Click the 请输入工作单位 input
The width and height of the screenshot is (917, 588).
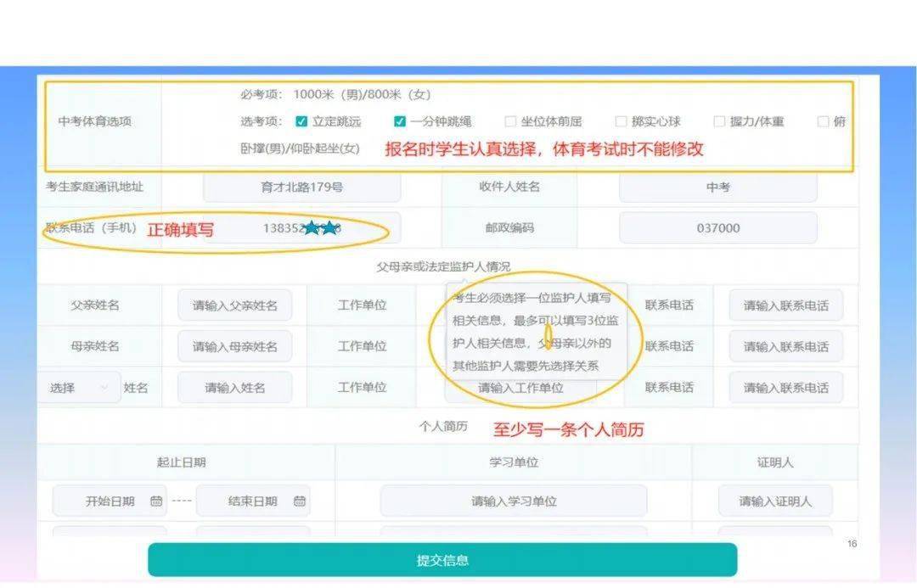(x=520, y=388)
